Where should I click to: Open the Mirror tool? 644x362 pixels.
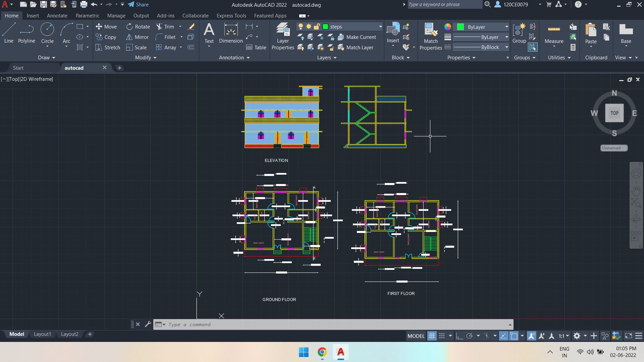[x=137, y=37]
